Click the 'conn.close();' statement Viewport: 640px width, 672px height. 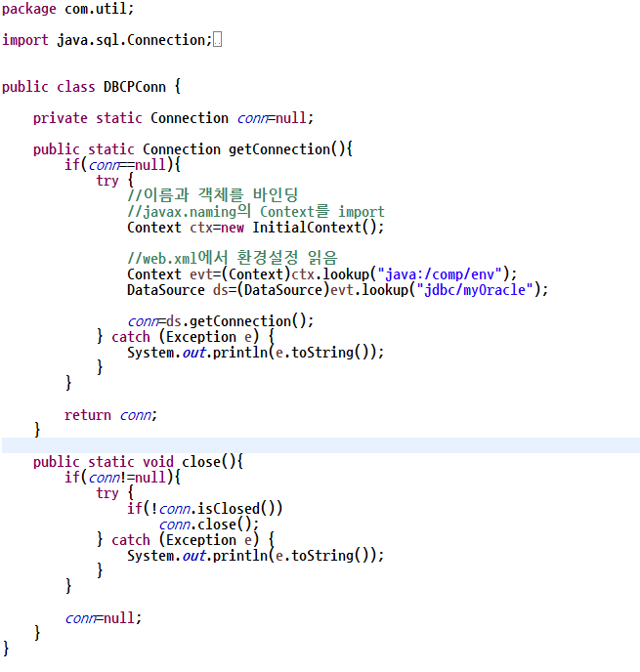pyautogui.click(x=209, y=525)
